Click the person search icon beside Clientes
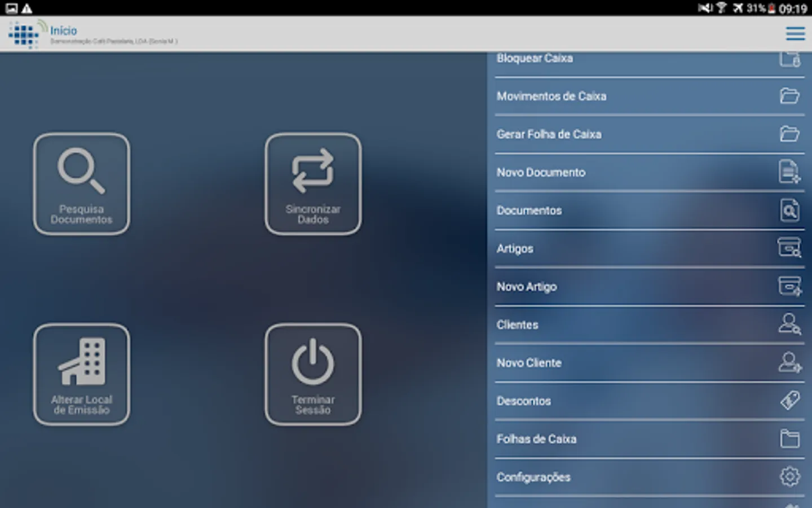 pos(789,324)
